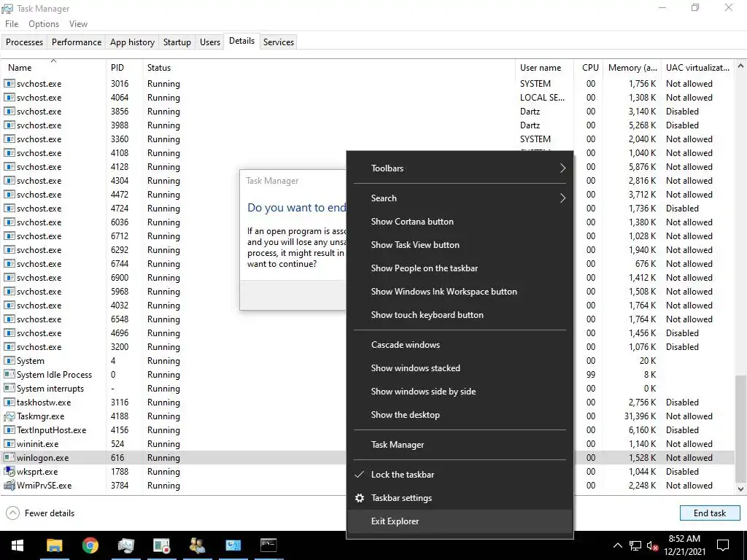Screen dimensions: 747x560
Task: Click the Taskmgr.exe process icon
Action: pos(9,416)
